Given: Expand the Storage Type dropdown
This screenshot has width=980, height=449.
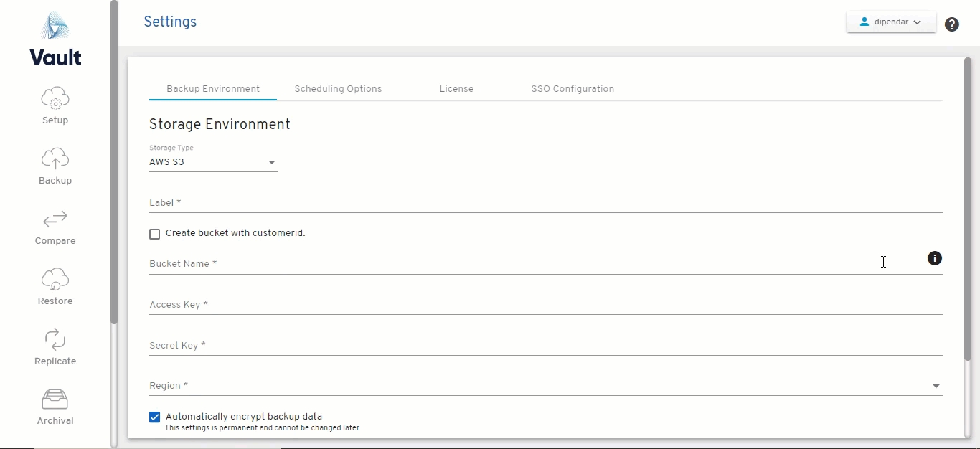Looking at the screenshot, I should tap(213, 162).
